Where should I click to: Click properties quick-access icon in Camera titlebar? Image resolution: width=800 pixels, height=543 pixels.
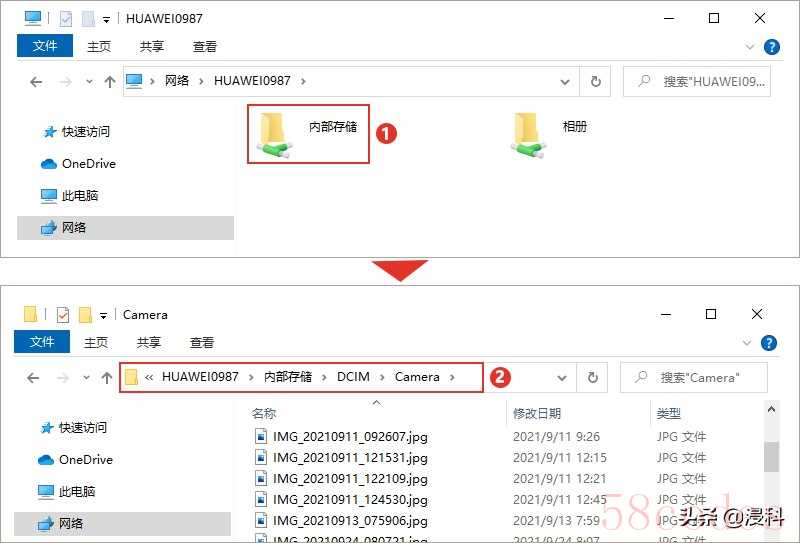point(63,315)
